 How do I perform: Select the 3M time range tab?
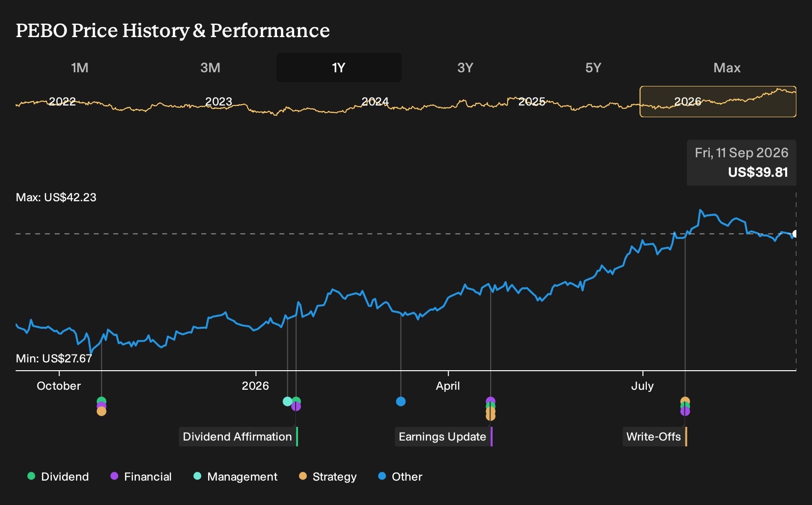[210, 67]
